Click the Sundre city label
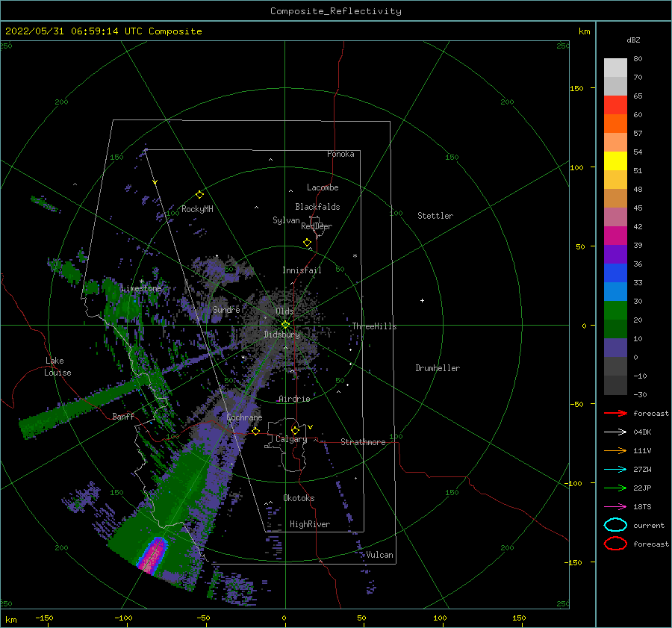 tap(226, 309)
